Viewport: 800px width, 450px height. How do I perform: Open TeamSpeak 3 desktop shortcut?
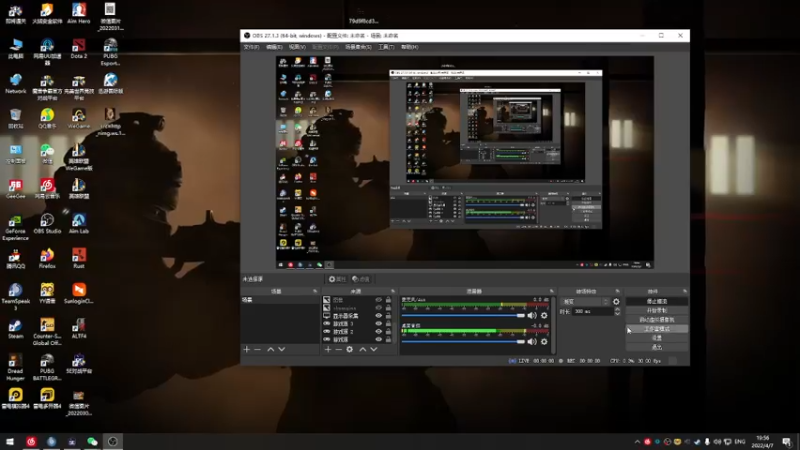click(15, 297)
